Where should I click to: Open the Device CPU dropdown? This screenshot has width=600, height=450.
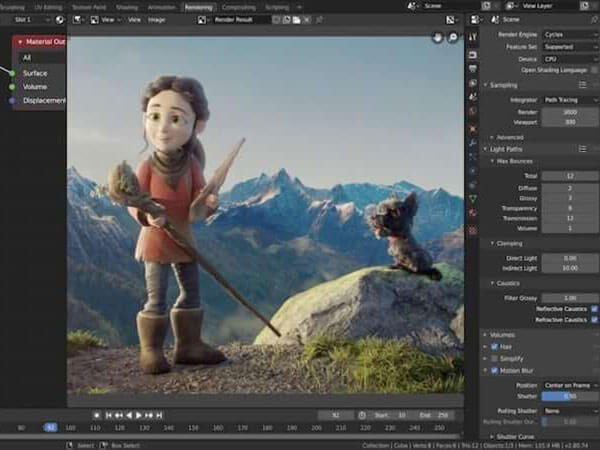pyautogui.click(x=568, y=58)
